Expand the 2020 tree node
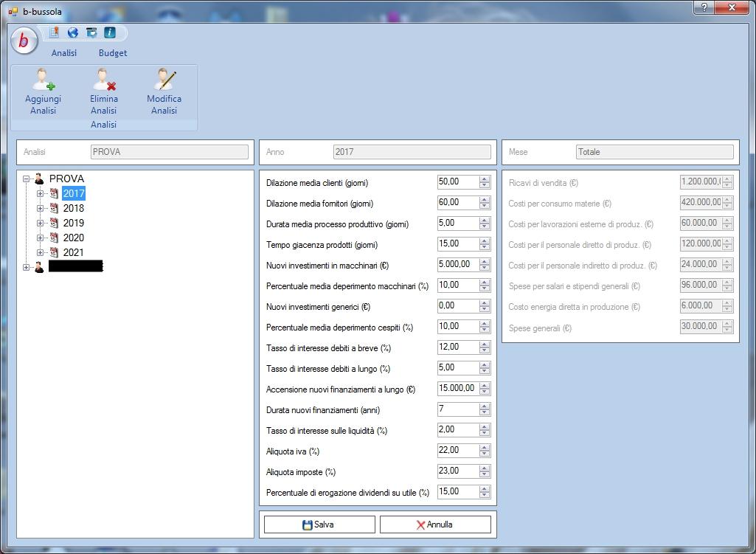Screen dimensions: 756x554 tap(40, 238)
